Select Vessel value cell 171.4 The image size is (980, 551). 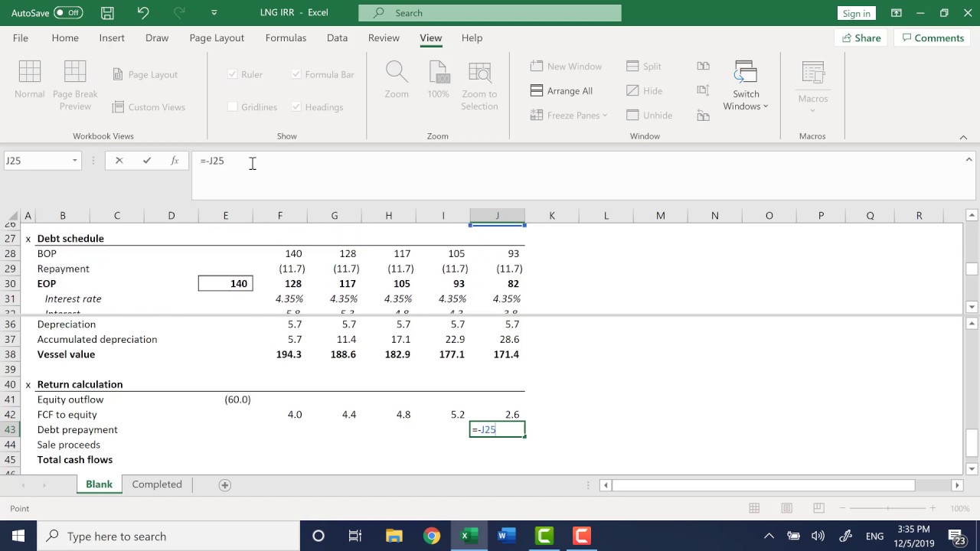point(497,354)
